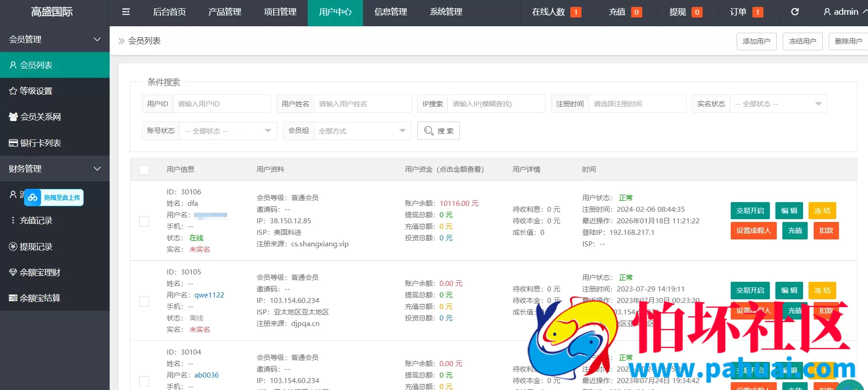
Task: Open the 项目管理 top menu
Action: coord(280,12)
